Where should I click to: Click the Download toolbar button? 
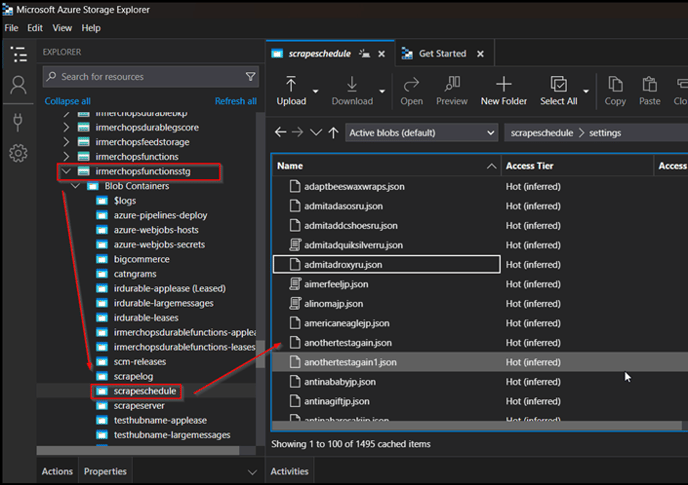pyautogui.click(x=352, y=91)
